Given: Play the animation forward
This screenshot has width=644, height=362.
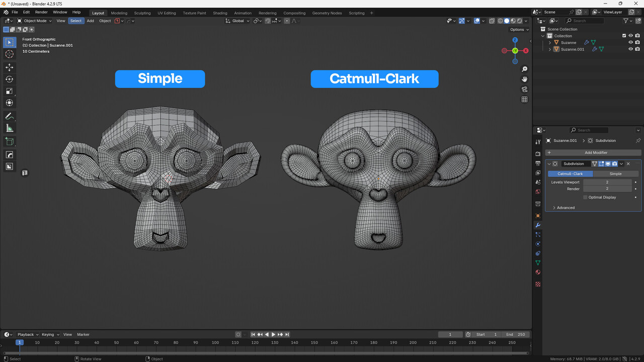Looking at the screenshot, I should (x=273, y=334).
